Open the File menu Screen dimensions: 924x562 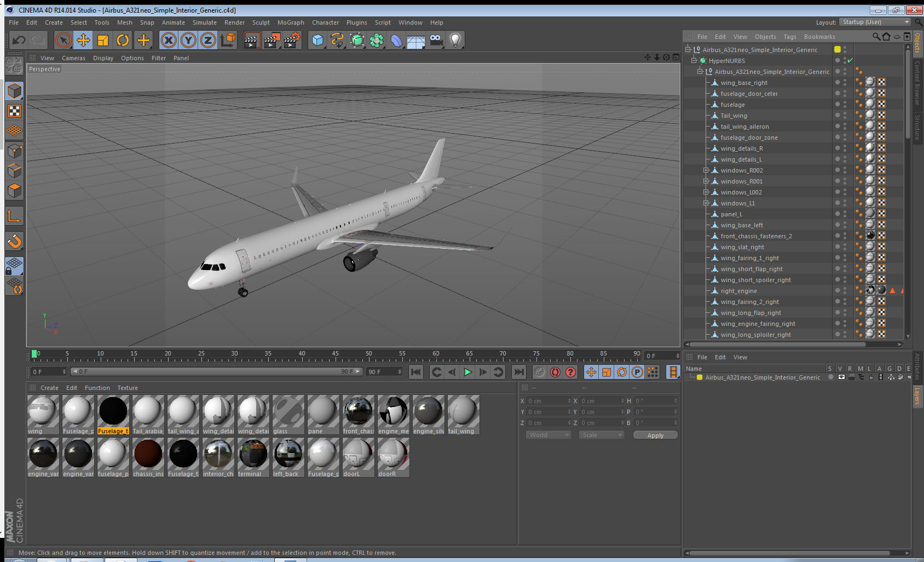pos(14,22)
